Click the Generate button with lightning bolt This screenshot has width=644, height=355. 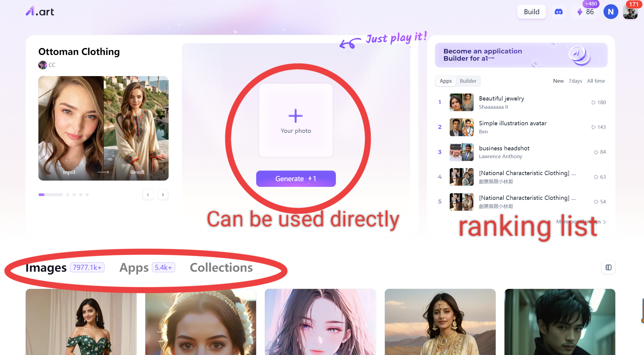(296, 178)
